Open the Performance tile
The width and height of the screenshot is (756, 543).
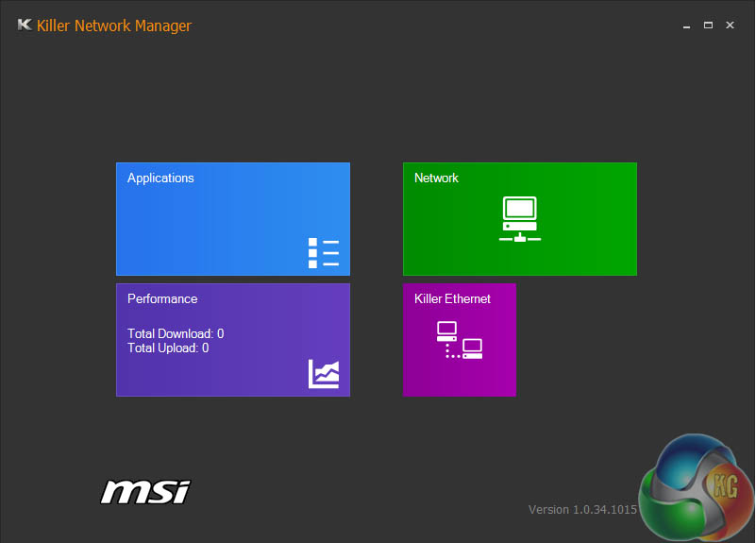(233, 340)
